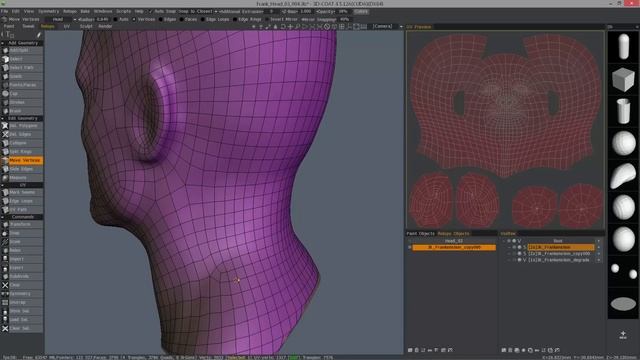Viewport: 640px width, 360px height.
Task: Select the Vertices mode radio button
Action: [x=134, y=19]
